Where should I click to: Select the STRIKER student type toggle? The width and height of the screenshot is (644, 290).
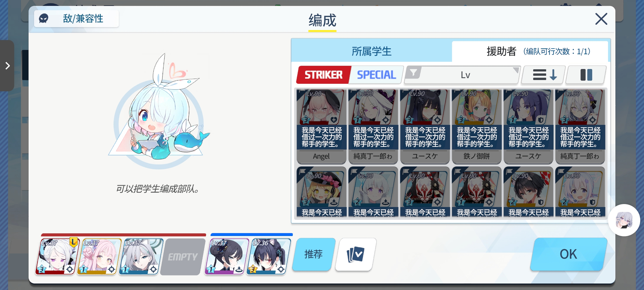323,75
